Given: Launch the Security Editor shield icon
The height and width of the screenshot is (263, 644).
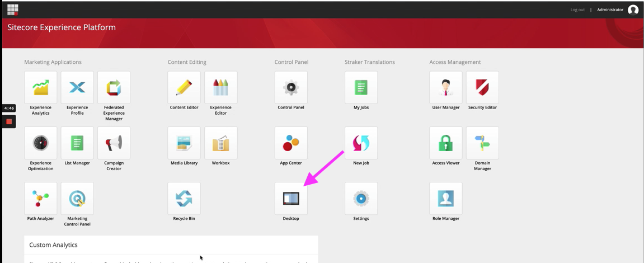Looking at the screenshot, I should 483,87.
